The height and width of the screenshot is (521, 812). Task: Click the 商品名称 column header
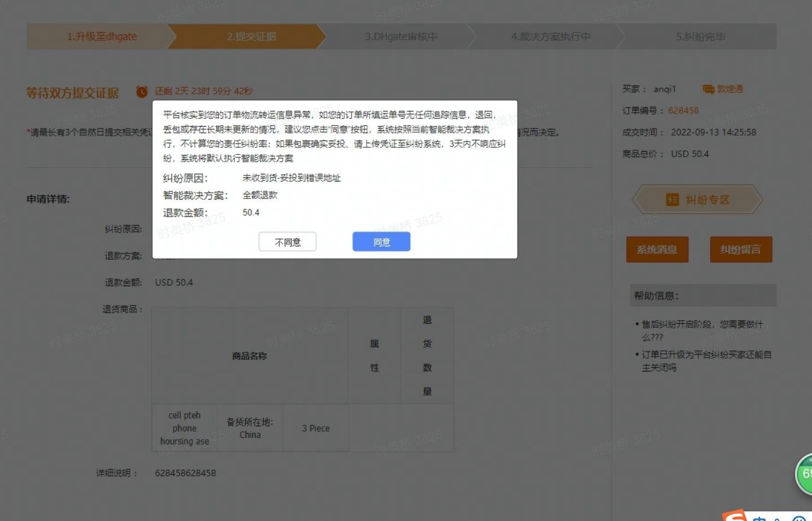(x=249, y=356)
